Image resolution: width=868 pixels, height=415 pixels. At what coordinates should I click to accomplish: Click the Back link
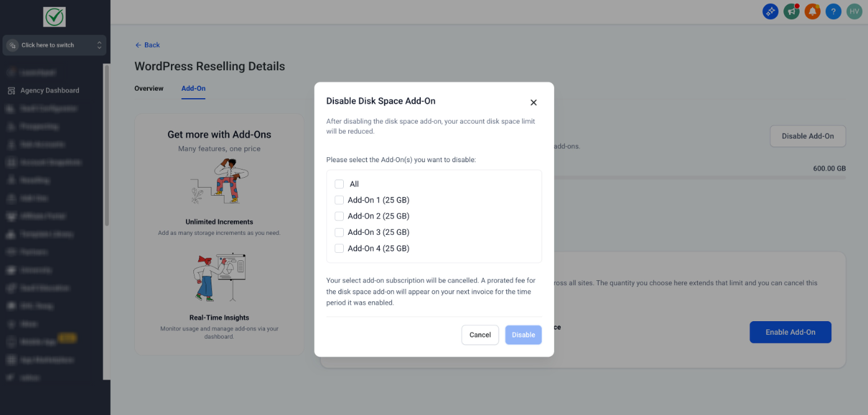pos(147,45)
